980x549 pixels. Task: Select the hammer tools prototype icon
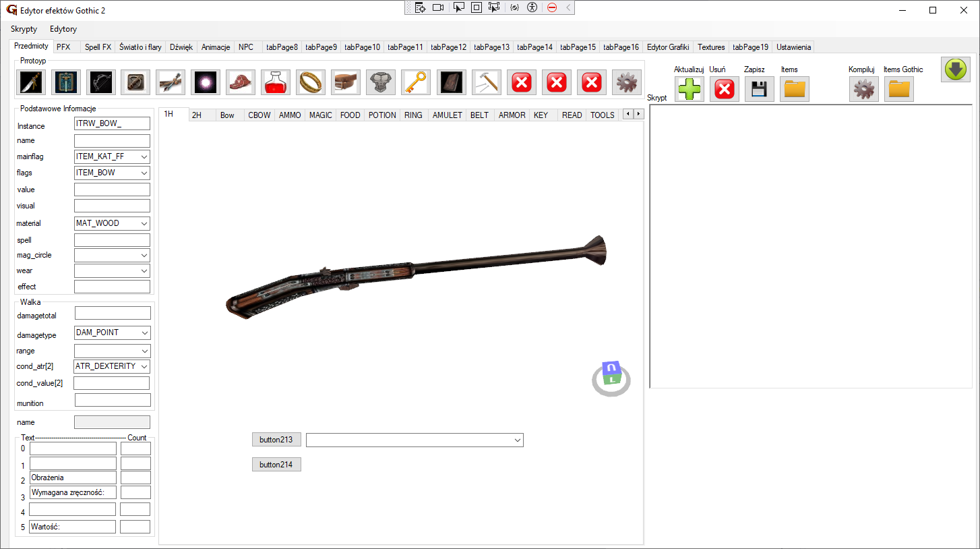(x=487, y=82)
